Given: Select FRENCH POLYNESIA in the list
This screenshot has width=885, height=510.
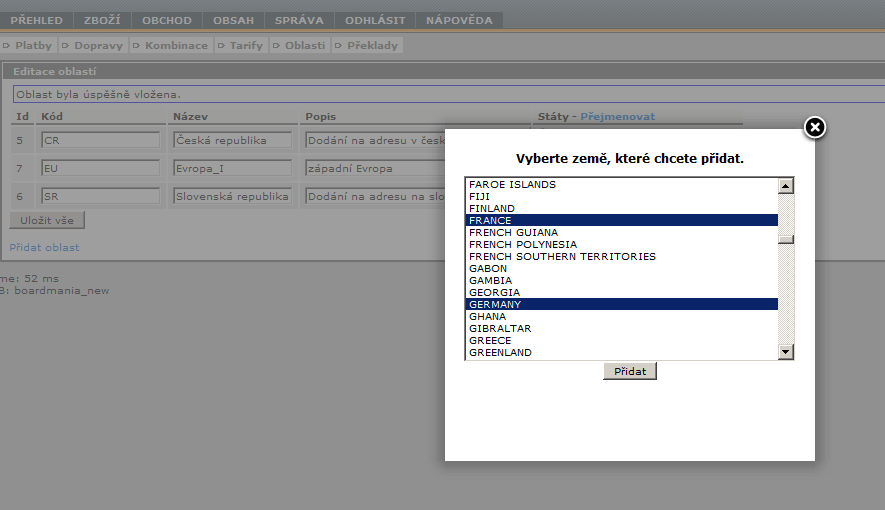Looking at the screenshot, I should coord(621,244).
